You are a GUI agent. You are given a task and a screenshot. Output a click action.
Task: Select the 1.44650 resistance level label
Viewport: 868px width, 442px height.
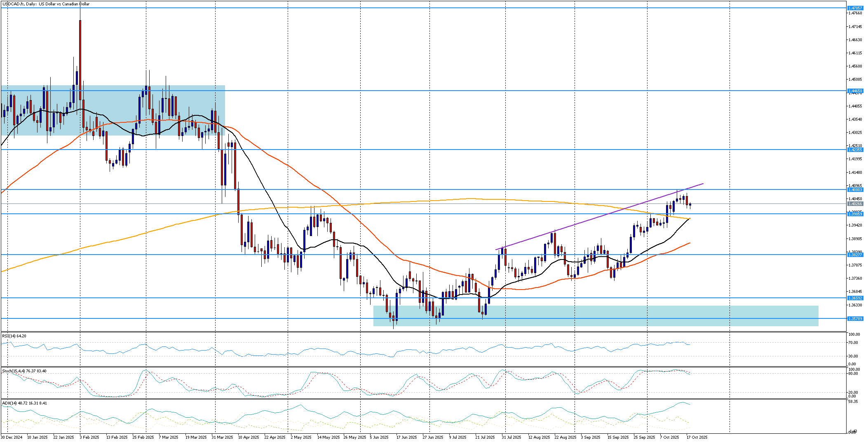855,91
